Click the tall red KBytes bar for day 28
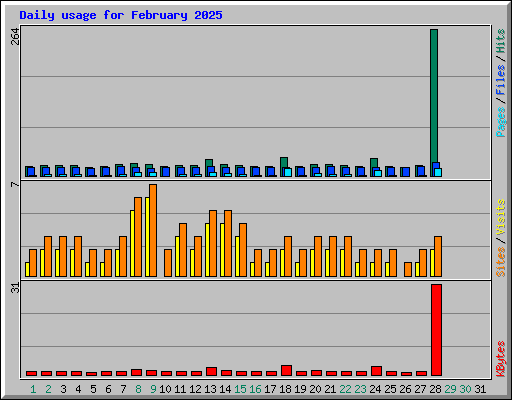The image size is (512, 400). point(436,330)
